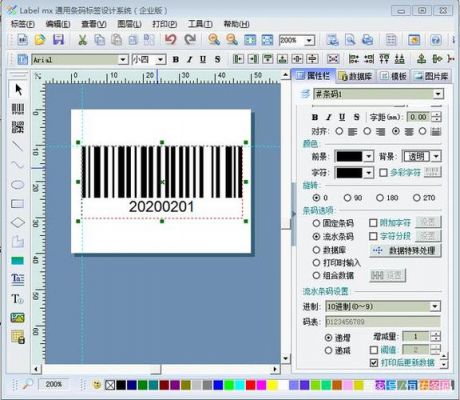Open the 进制 10进制 dropdown
This screenshot has width=460, height=400.
click(435, 306)
